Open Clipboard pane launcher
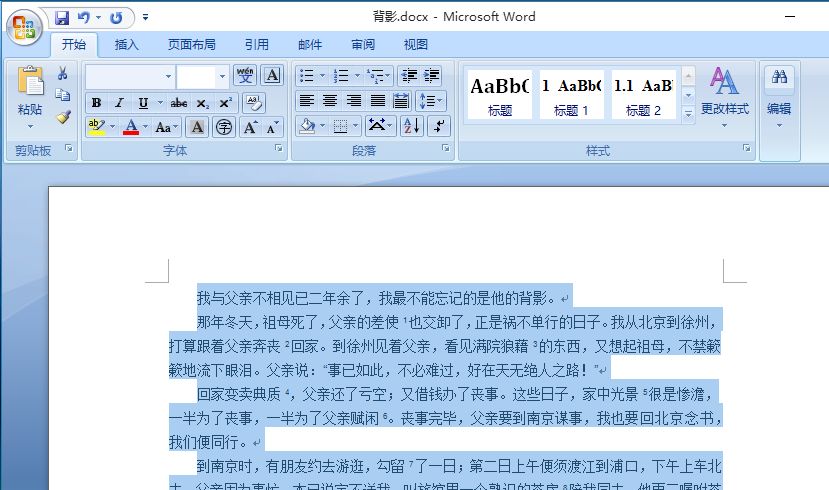The width and height of the screenshot is (829, 490). click(x=69, y=149)
